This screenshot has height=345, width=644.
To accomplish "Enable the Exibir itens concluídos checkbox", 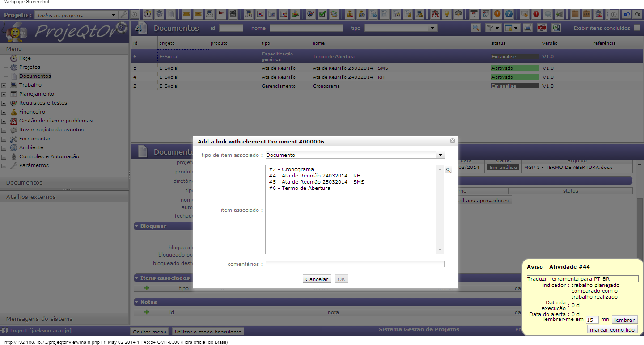I will tap(637, 28).
